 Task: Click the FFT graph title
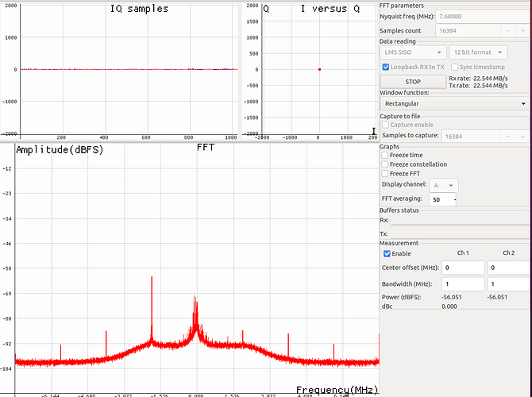point(206,147)
